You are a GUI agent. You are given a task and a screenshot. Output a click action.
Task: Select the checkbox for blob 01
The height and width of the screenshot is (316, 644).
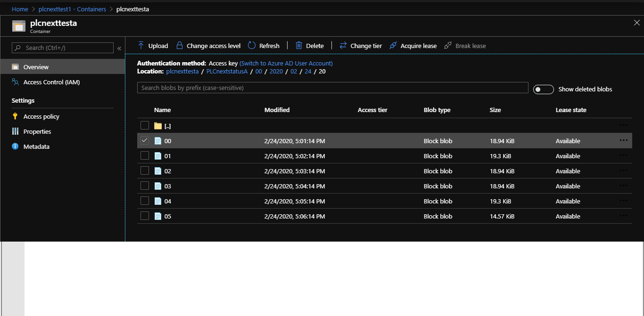[x=145, y=155]
